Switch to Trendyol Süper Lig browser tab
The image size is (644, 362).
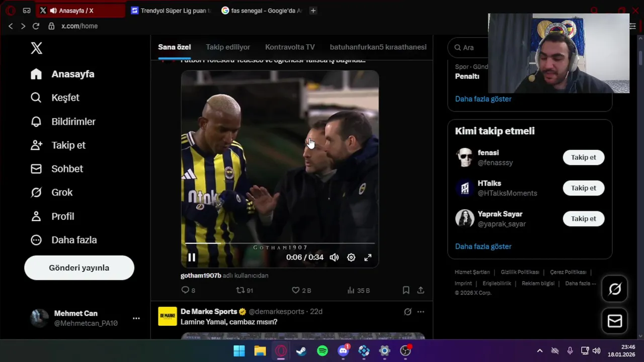[170, 11]
